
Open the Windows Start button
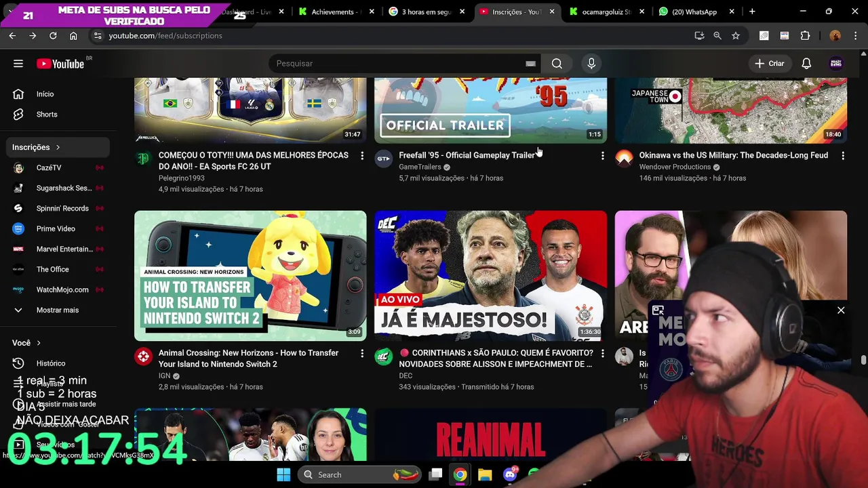(x=283, y=474)
